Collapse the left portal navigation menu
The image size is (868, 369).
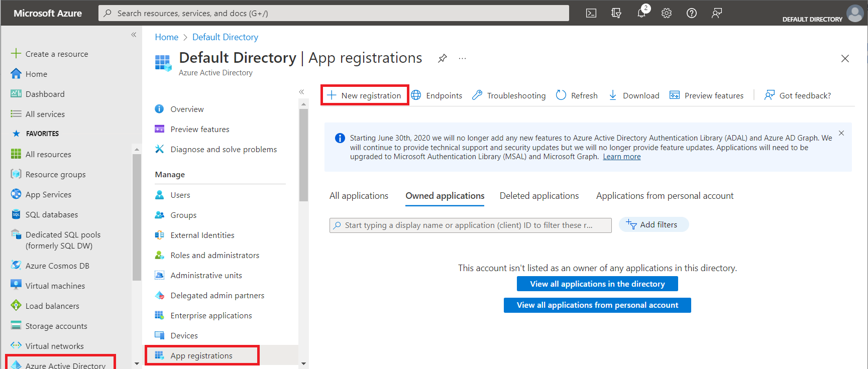pyautogui.click(x=134, y=35)
